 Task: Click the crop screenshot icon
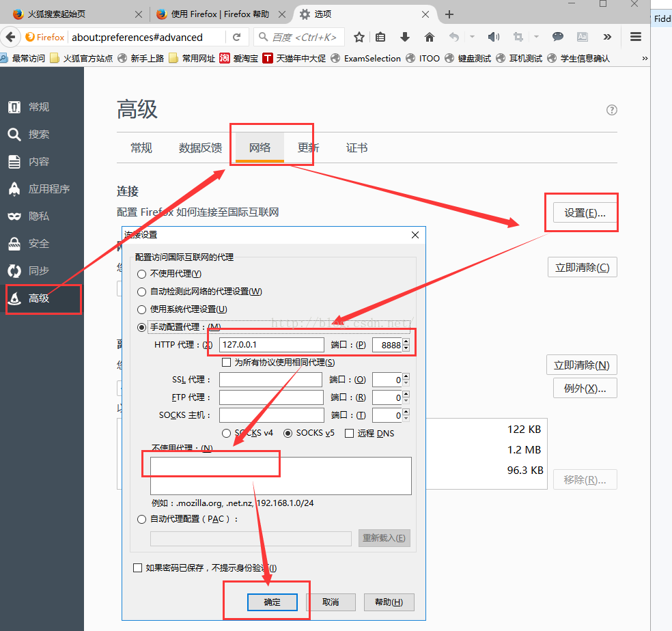[x=518, y=38]
